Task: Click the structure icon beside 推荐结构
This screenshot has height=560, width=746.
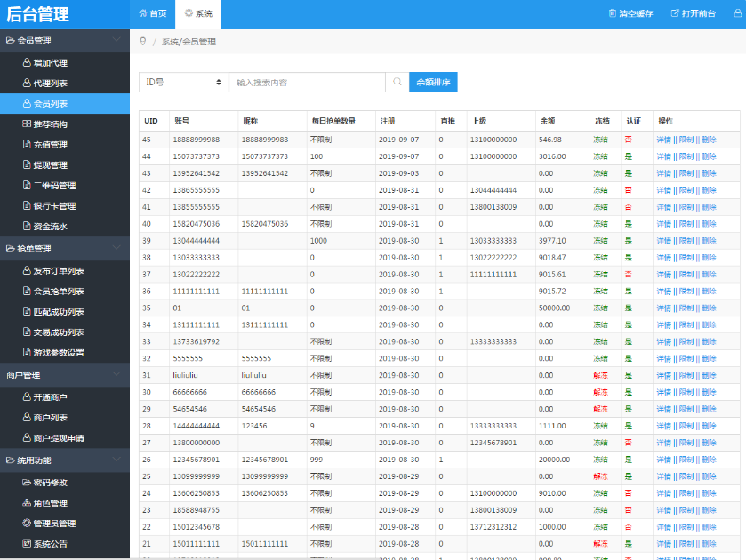Action: point(27,124)
